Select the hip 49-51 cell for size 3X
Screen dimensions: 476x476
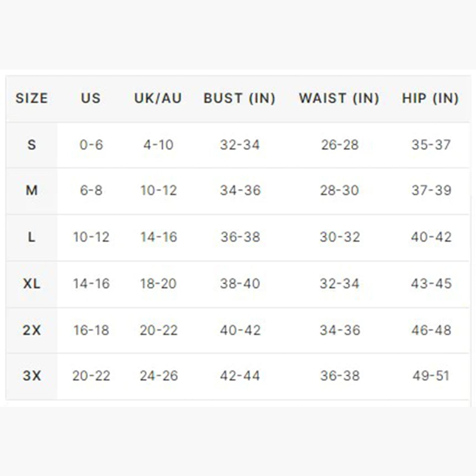pos(431,375)
